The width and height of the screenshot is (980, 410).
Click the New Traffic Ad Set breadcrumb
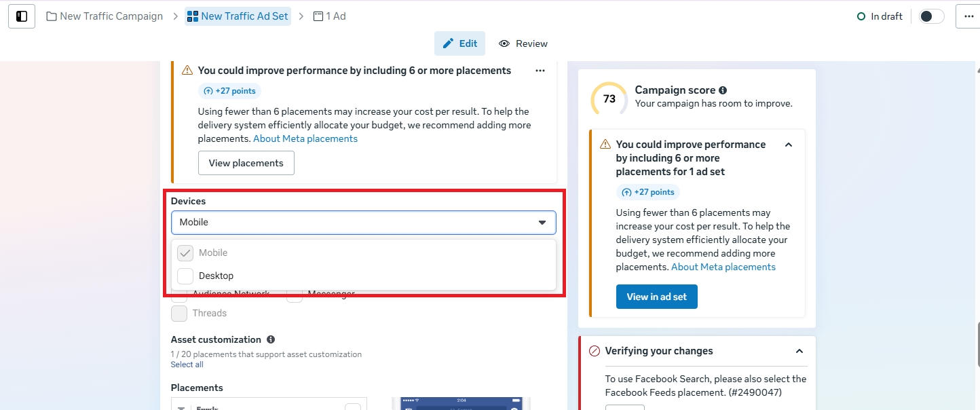coord(238,16)
